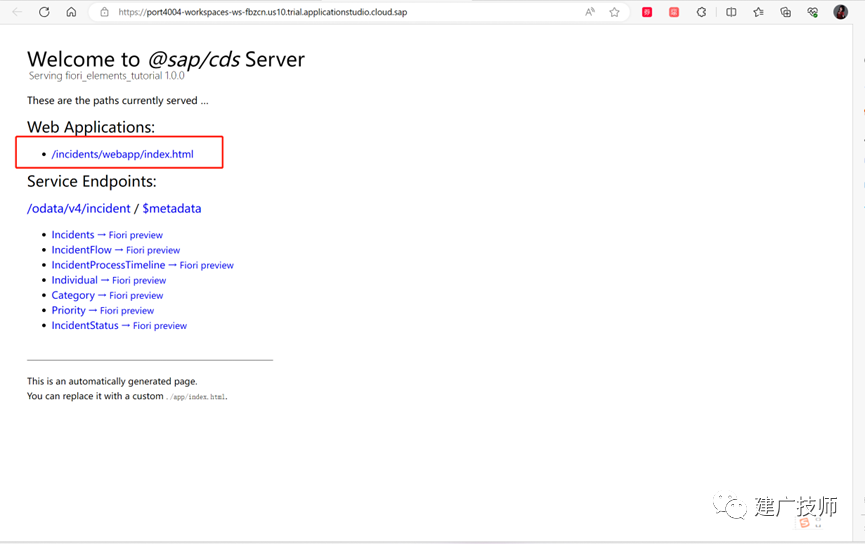The height and width of the screenshot is (544, 865).
Task: Click the './app/index.html' code text
Action: click(x=196, y=397)
